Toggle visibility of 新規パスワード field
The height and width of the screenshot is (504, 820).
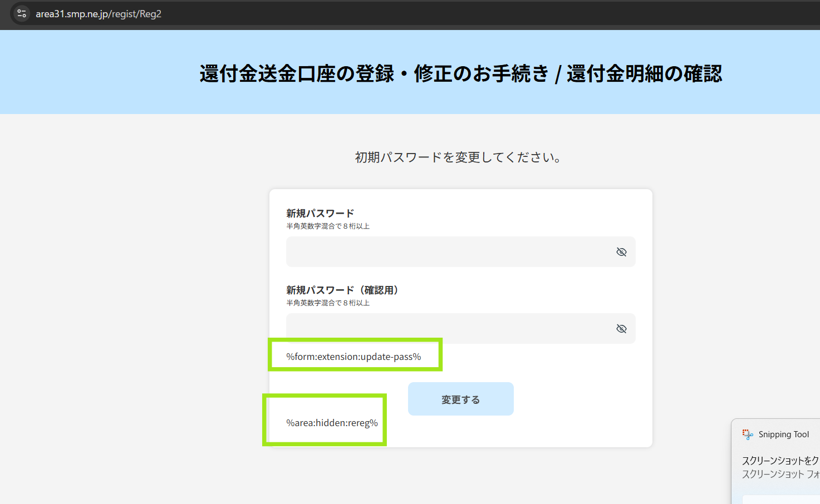(621, 252)
